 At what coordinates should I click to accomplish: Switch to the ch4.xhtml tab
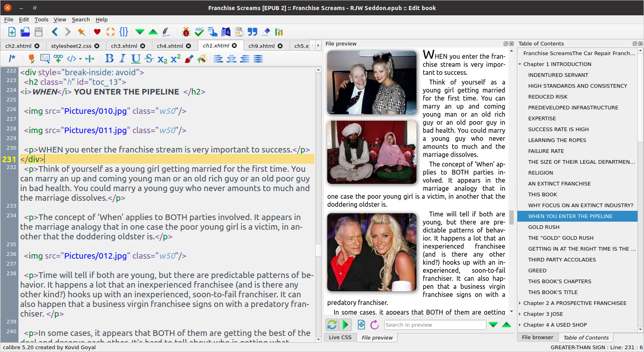pyautogui.click(x=170, y=46)
